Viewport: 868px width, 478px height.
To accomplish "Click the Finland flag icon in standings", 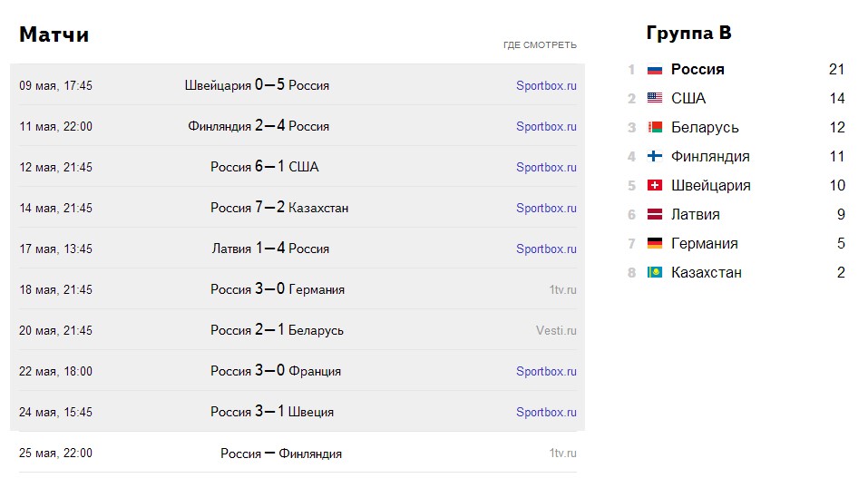I will [x=654, y=156].
